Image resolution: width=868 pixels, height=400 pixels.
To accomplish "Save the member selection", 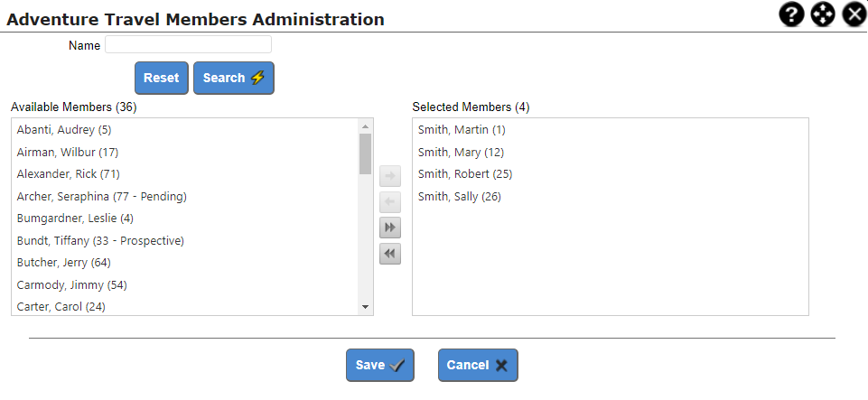I will click(380, 365).
